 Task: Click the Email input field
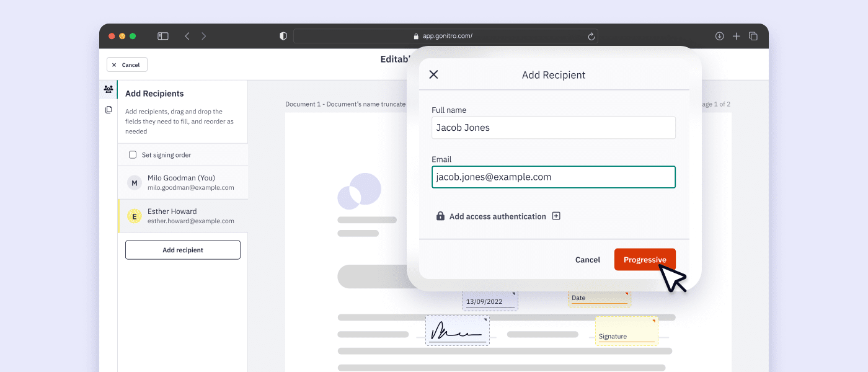(x=553, y=177)
